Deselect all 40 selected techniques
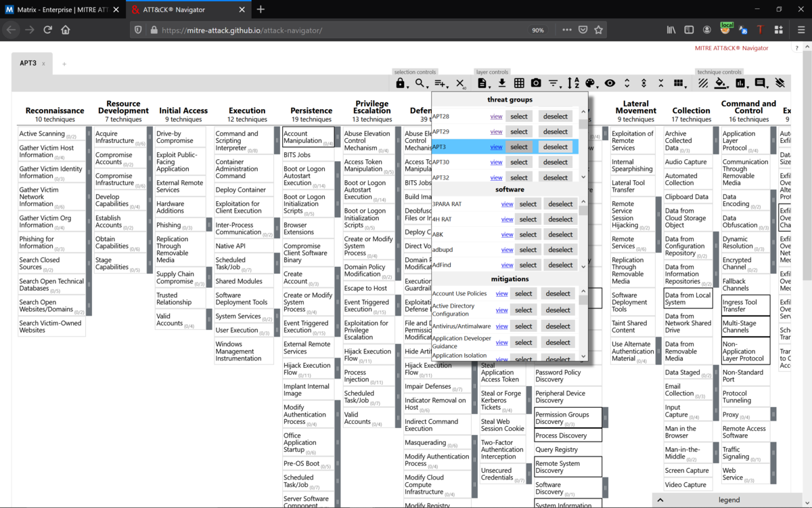812x508 pixels. pyautogui.click(x=461, y=83)
